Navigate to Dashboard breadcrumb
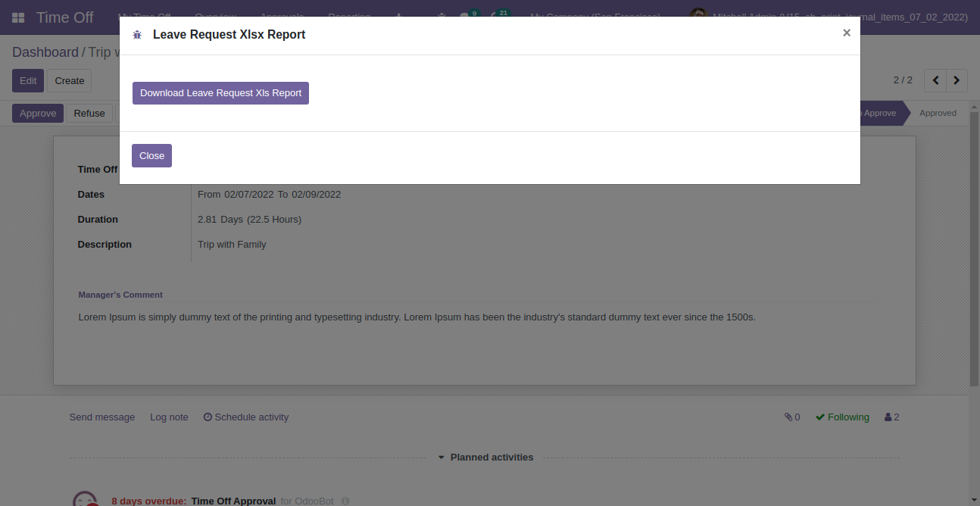980x506 pixels. coord(45,52)
